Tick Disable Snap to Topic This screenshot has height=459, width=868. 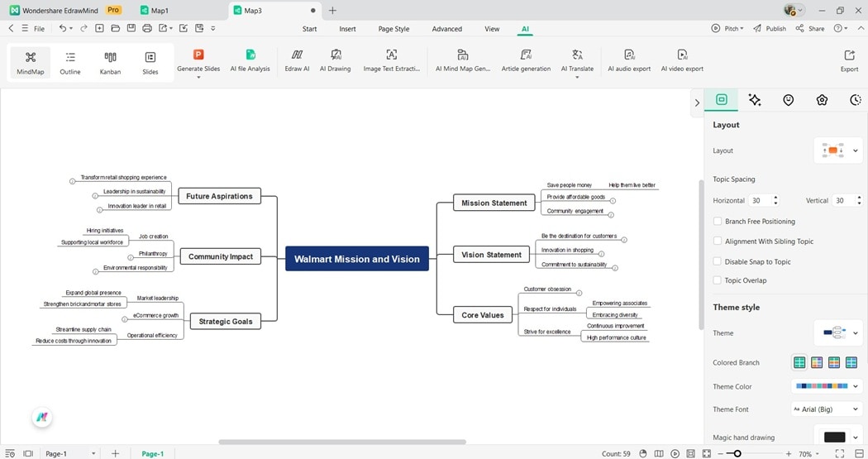718,261
